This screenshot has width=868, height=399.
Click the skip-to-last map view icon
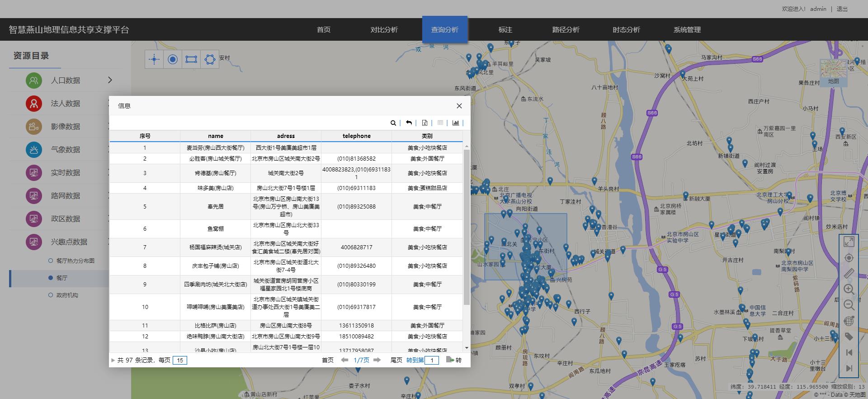pyautogui.click(x=849, y=368)
